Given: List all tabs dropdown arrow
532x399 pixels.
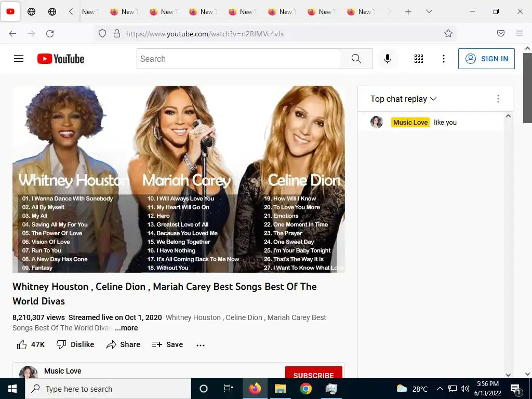Looking at the screenshot, I should (429, 11).
